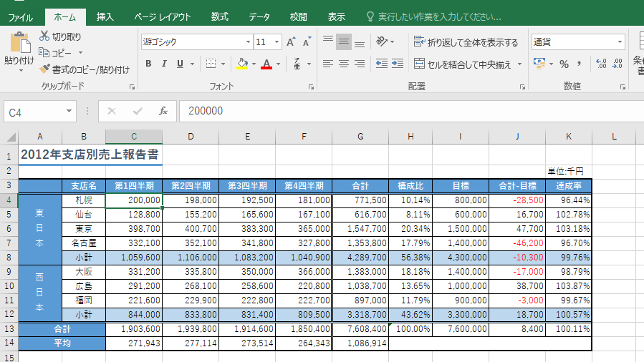Select column C header
Viewport: 644px width, 362px height.
134,137
